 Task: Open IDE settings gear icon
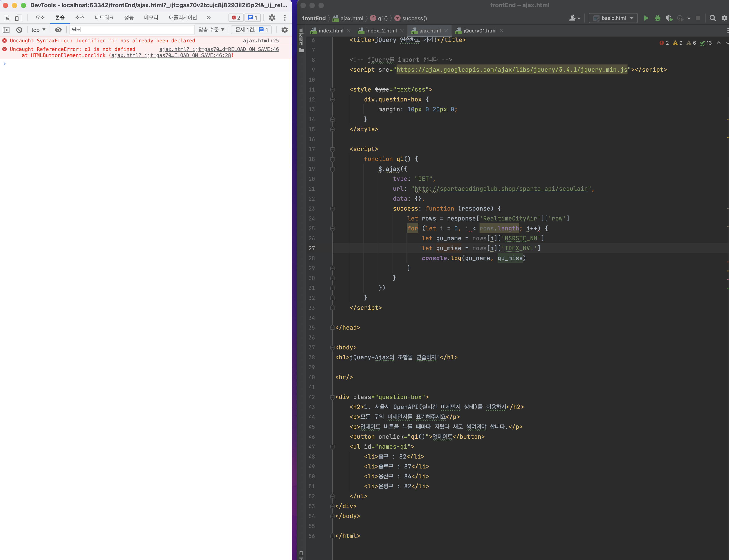pos(724,18)
